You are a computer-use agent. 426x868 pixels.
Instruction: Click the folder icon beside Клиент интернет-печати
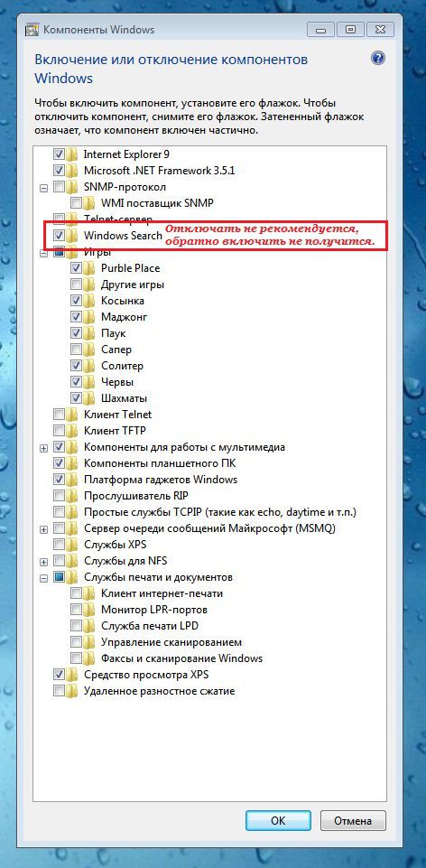pyautogui.click(x=89, y=593)
